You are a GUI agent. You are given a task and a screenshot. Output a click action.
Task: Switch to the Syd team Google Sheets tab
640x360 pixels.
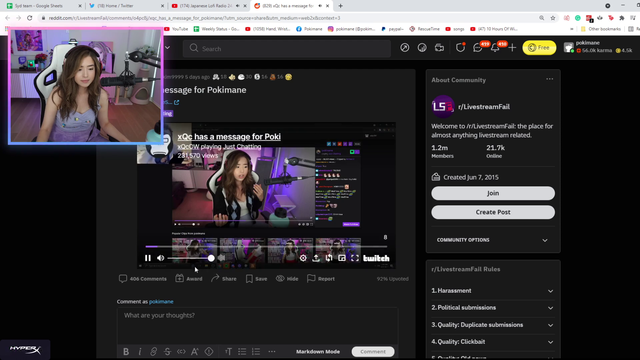tap(42, 6)
